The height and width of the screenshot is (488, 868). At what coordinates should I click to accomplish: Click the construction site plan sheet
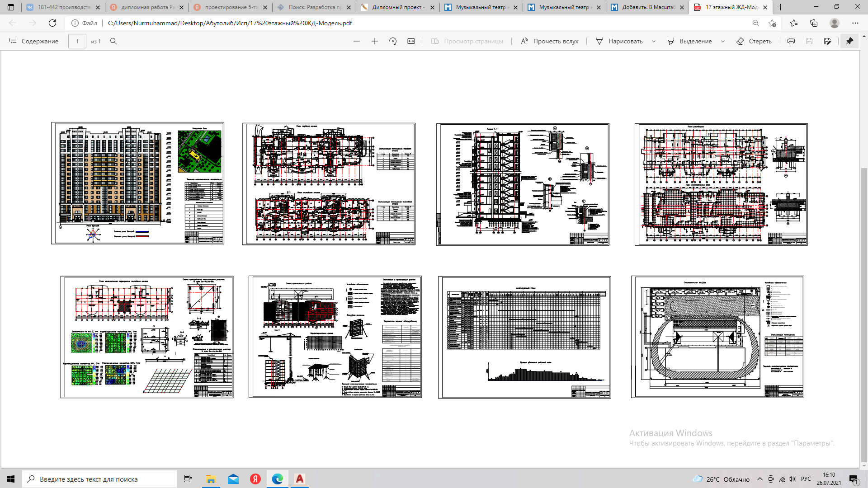pos(717,337)
